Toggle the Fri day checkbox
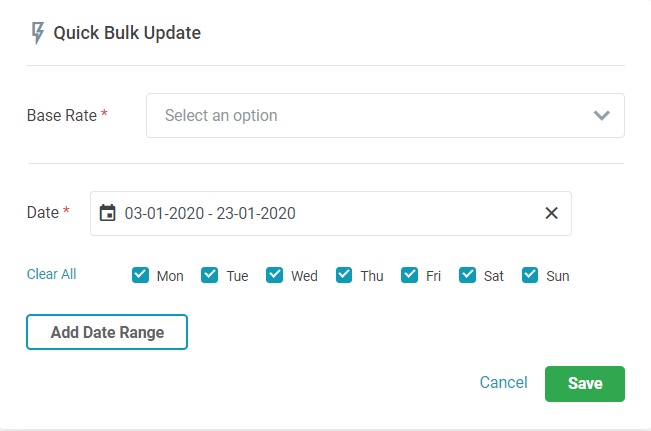Viewport: 651px width, 431px height. click(410, 275)
